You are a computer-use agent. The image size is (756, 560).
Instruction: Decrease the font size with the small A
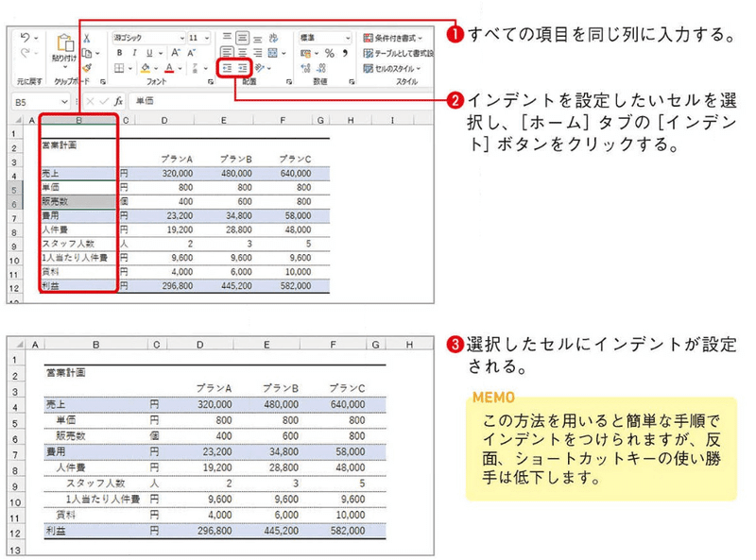point(192,53)
